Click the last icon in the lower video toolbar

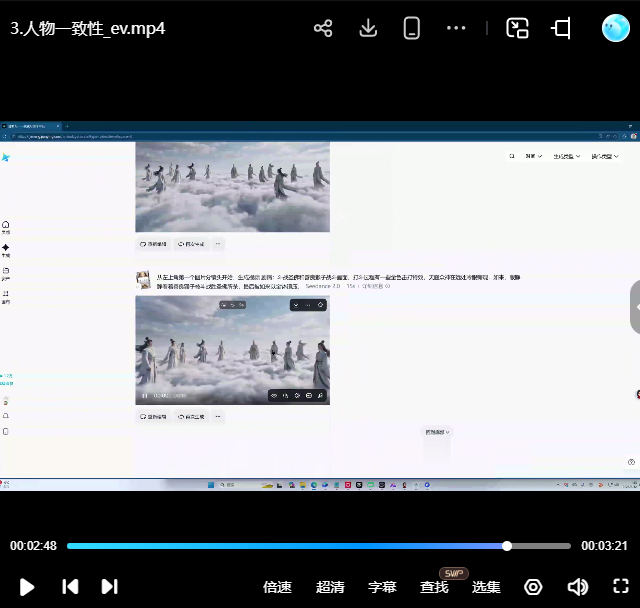(x=320, y=395)
